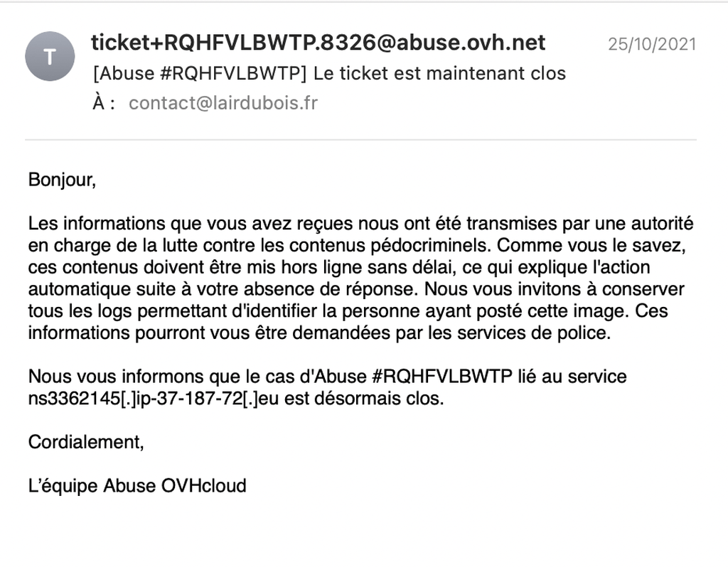Click the horizontal divider under the header
The width and height of the screenshot is (728, 567).
(x=360, y=139)
